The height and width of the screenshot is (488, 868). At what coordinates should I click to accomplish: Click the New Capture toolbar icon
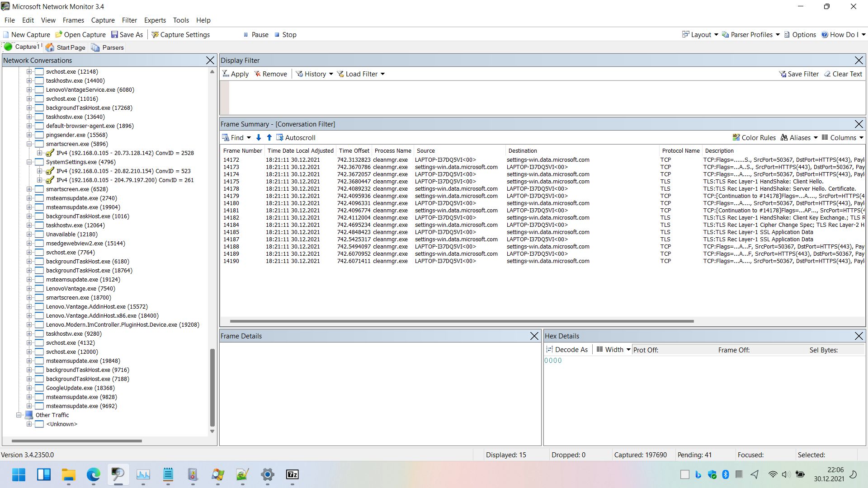(x=6, y=35)
